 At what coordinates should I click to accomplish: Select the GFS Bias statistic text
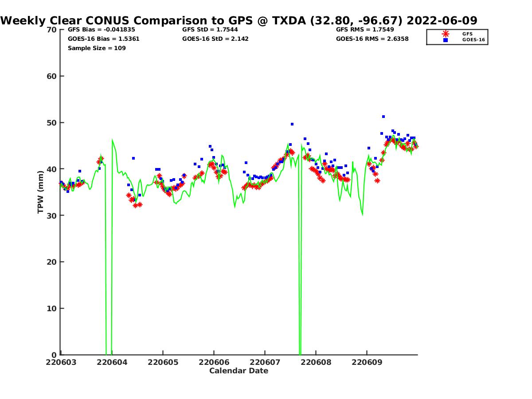[x=101, y=30]
